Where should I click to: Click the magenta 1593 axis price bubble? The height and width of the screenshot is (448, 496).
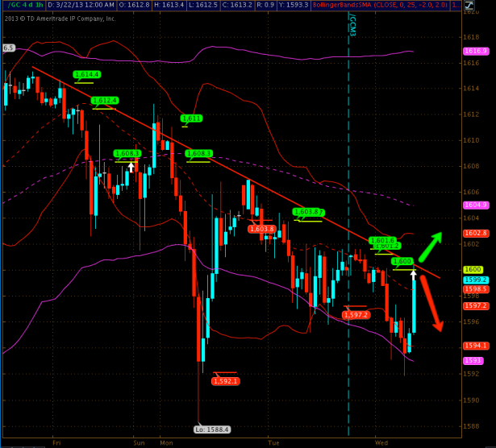click(472, 360)
